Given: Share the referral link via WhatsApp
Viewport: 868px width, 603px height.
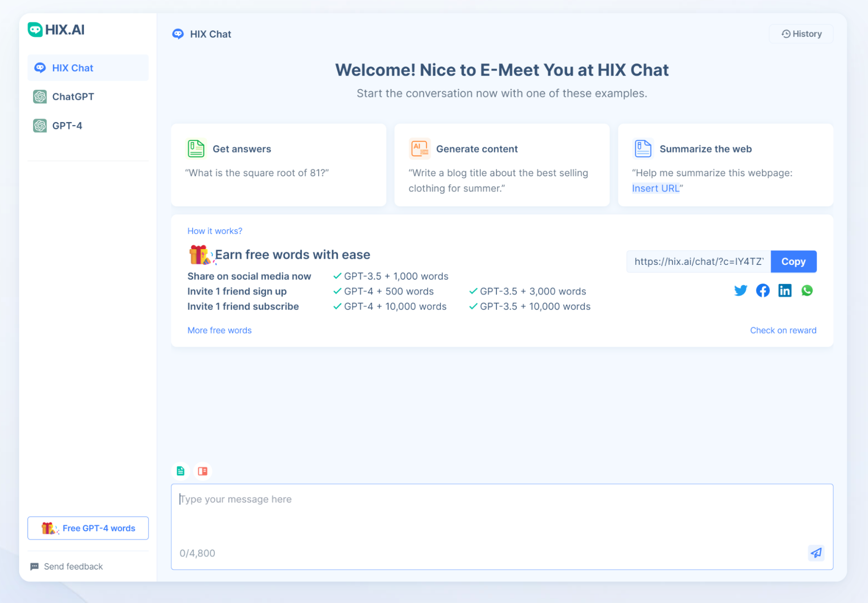Looking at the screenshot, I should 807,290.
